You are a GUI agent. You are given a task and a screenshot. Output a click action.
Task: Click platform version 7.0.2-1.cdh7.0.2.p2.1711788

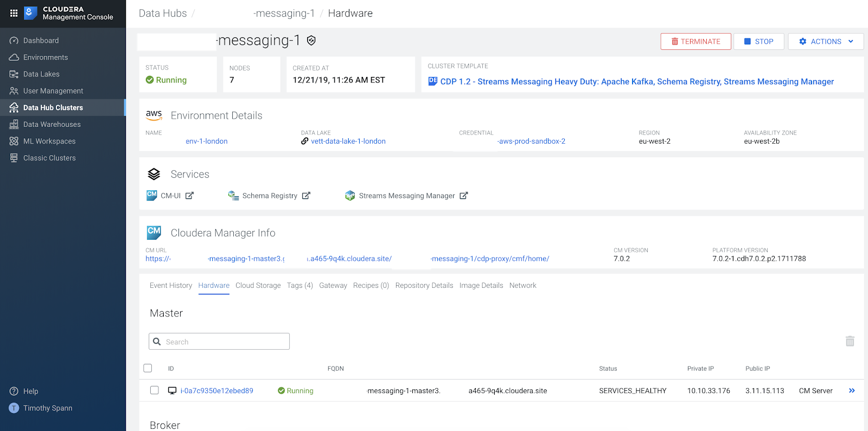pyautogui.click(x=759, y=259)
